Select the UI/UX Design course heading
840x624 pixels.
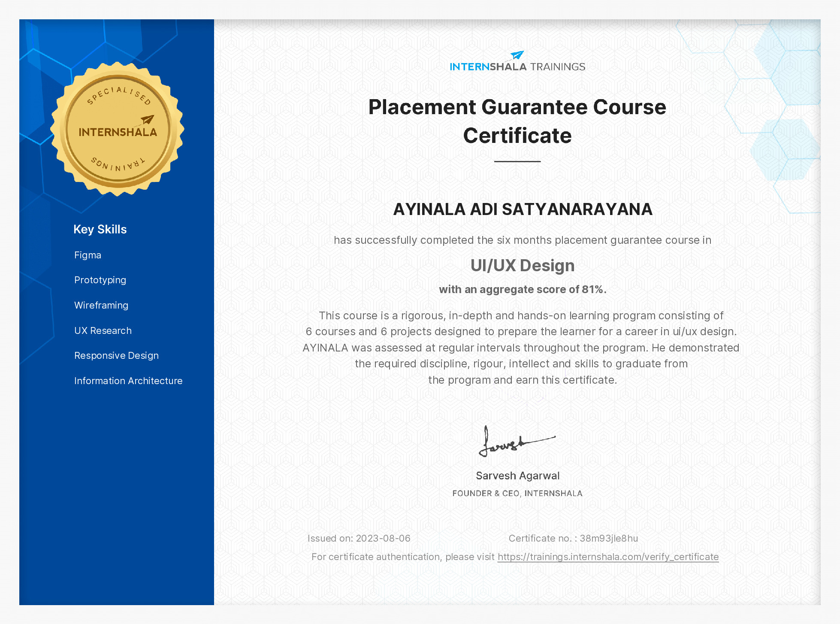pyautogui.click(x=523, y=266)
